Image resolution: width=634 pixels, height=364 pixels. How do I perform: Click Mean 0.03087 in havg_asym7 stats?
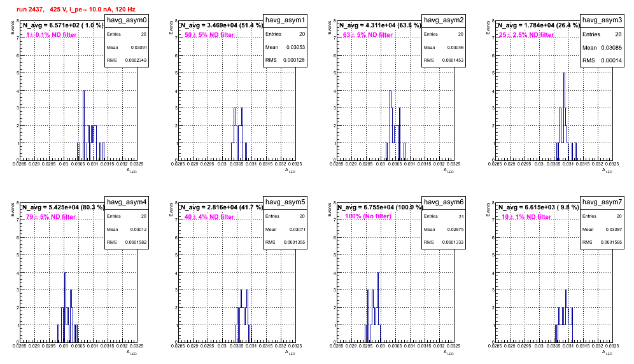[x=602, y=229]
